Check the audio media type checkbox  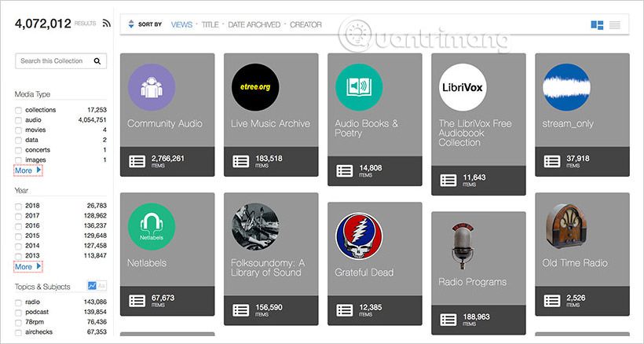(x=18, y=120)
